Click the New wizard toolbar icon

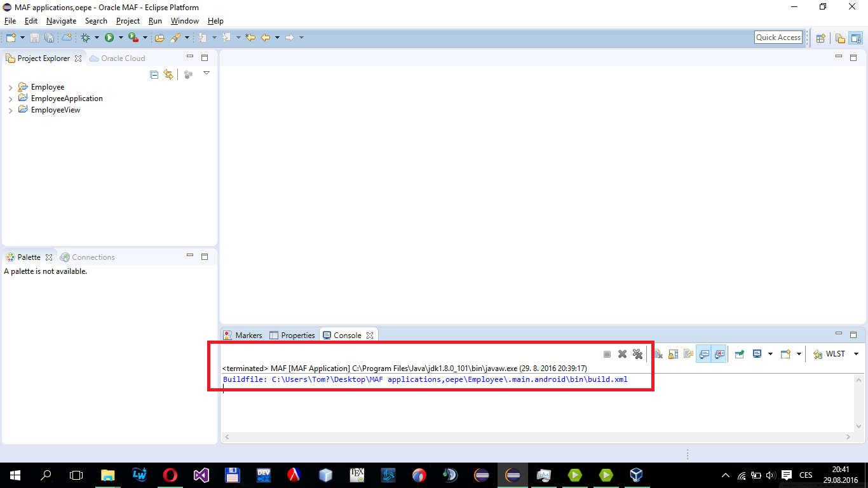(11, 37)
